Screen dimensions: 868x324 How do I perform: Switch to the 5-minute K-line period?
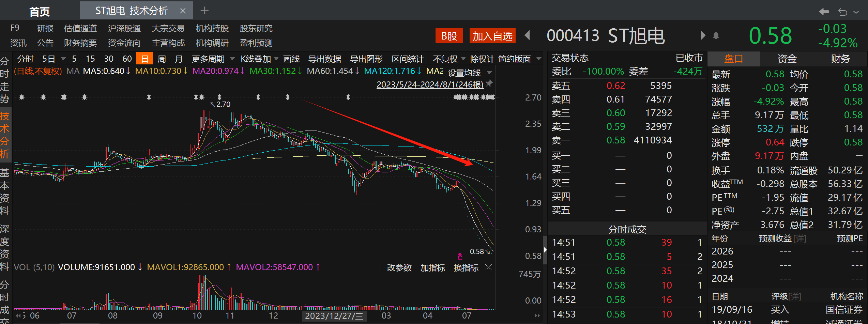point(74,59)
